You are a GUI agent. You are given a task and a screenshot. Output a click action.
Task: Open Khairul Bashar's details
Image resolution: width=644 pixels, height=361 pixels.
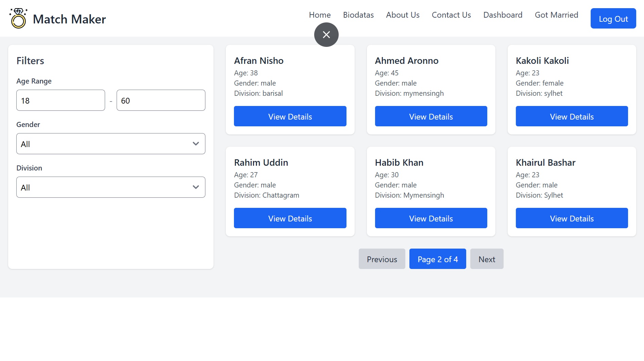click(x=572, y=218)
